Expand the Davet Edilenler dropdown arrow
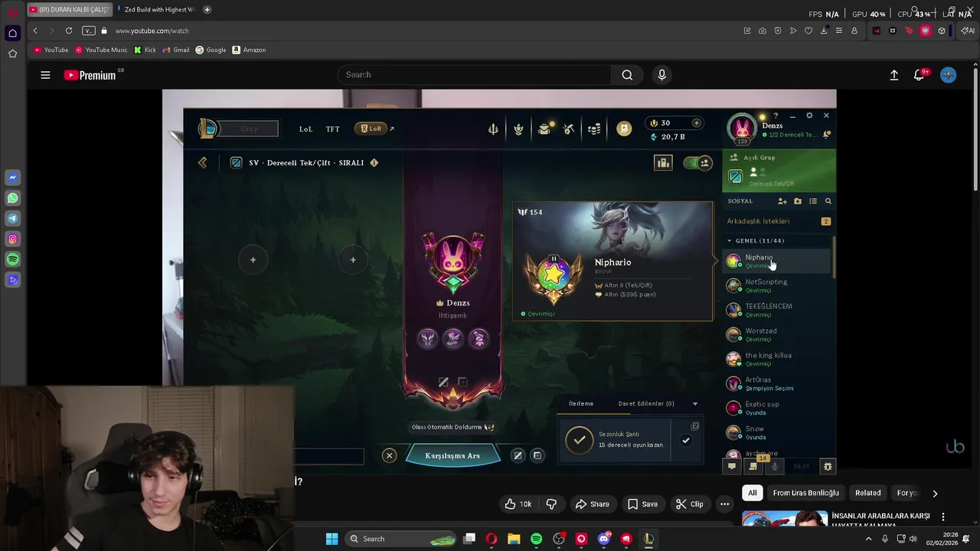The height and width of the screenshot is (551, 980). click(695, 404)
